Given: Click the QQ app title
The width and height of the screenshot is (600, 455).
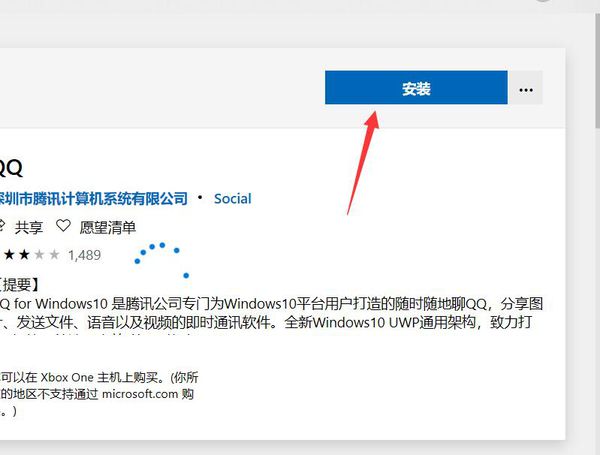Looking at the screenshot, I should 11,168.
